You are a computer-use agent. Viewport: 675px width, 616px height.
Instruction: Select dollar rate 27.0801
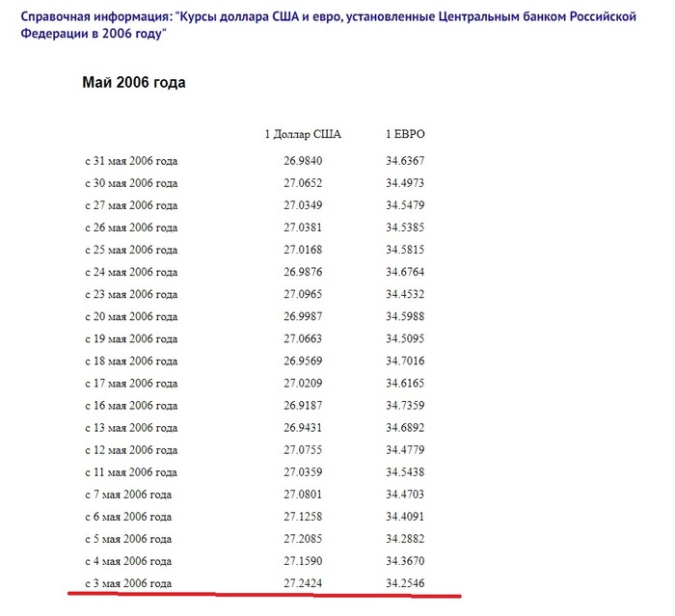(303, 495)
